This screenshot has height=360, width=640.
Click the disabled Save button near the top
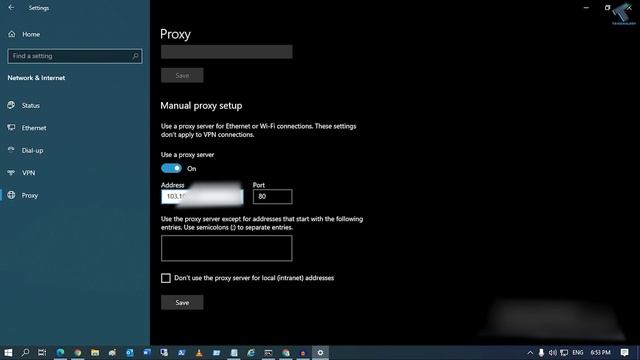pyautogui.click(x=182, y=76)
